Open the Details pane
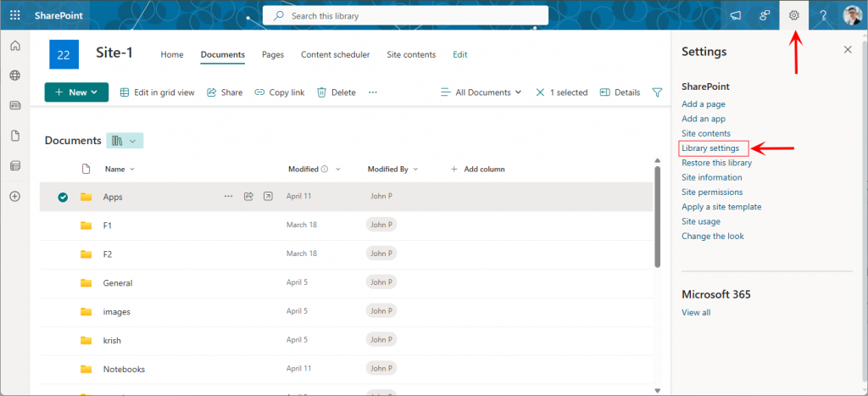Screen dimensions: 868x396 tap(620, 92)
